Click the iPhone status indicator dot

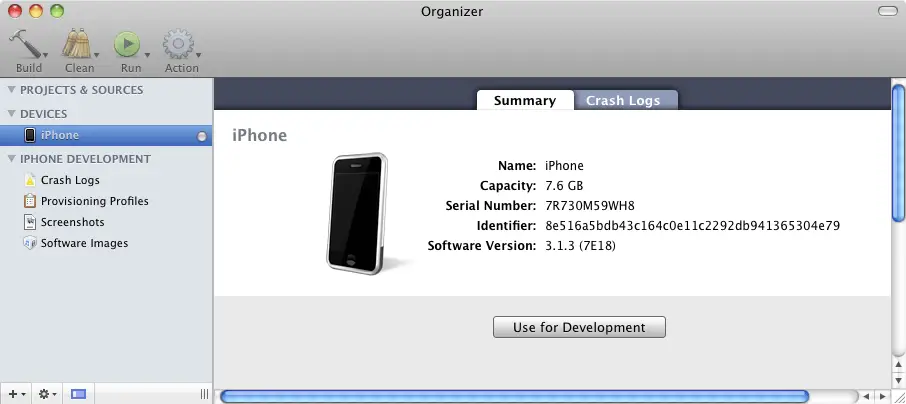(202, 136)
